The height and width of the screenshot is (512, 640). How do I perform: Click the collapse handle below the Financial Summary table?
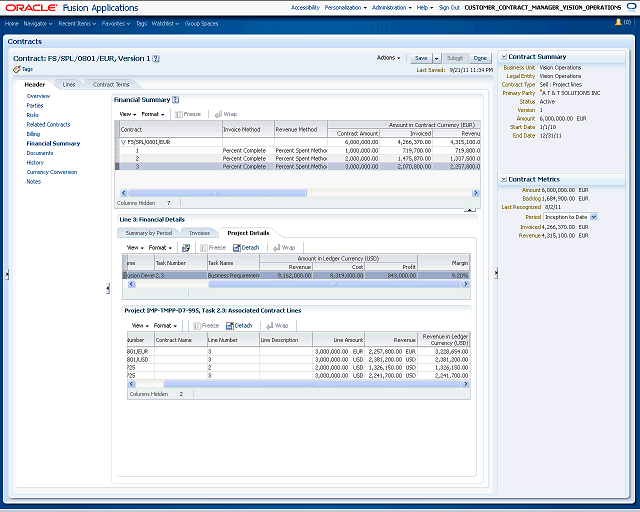pos(470,210)
